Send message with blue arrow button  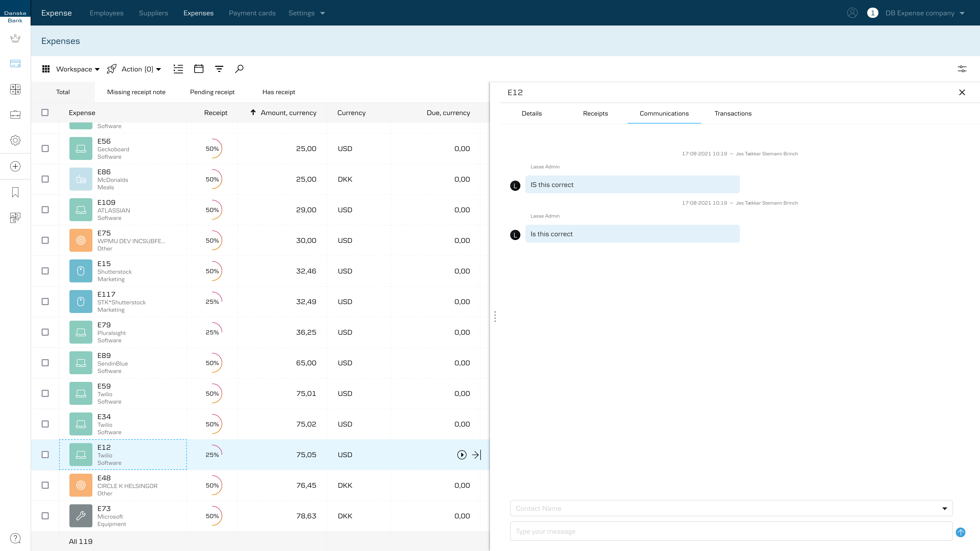coord(961,532)
